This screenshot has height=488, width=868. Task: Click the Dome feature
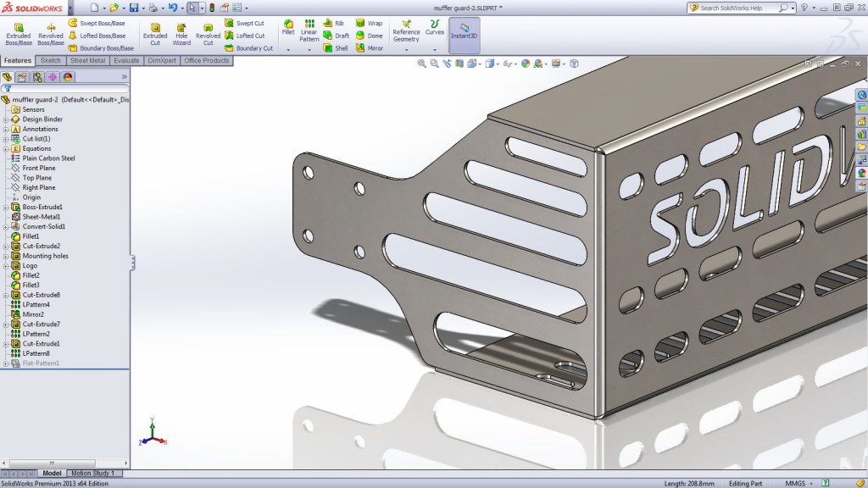click(370, 36)
